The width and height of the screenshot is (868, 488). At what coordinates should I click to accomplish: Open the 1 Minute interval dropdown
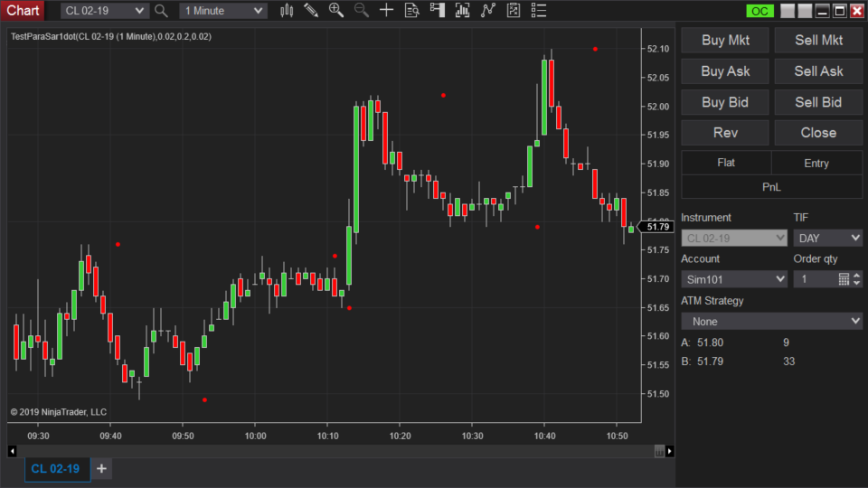223,11
